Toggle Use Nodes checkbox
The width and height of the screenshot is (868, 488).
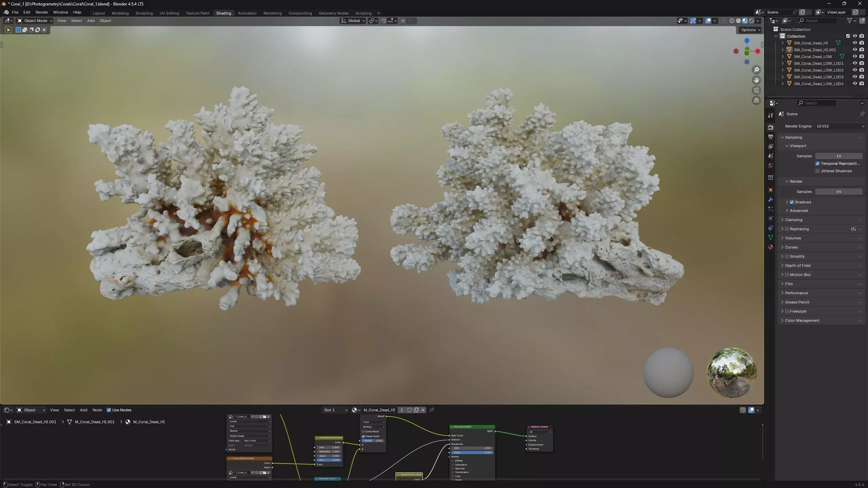pos(109,410)
